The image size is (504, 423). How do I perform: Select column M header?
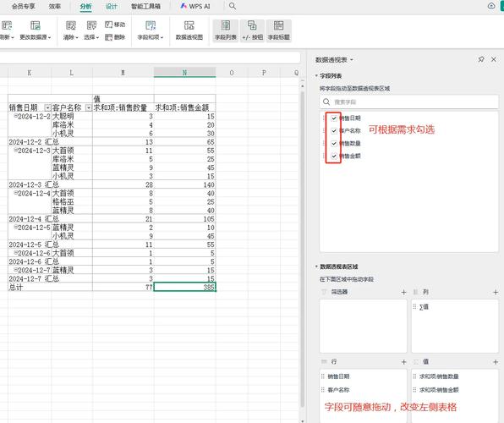click(x=123, y=73)
